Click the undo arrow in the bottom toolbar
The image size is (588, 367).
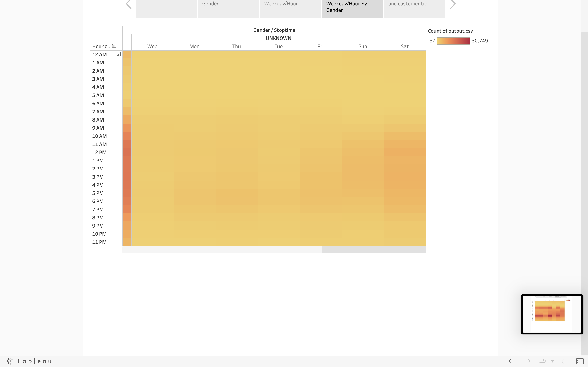click(x=511, y=361)
